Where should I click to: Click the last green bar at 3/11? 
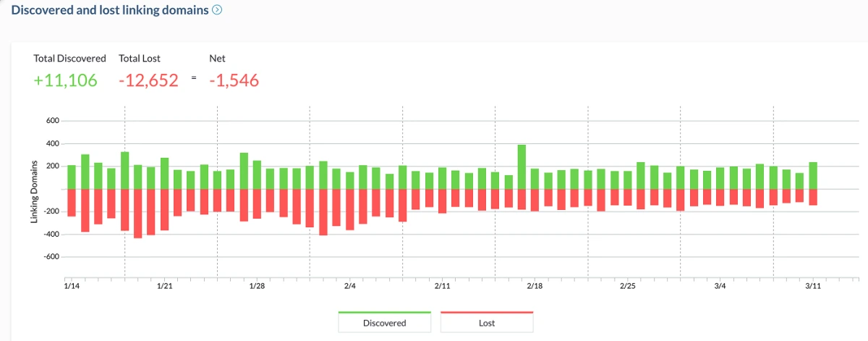[813, 175]
